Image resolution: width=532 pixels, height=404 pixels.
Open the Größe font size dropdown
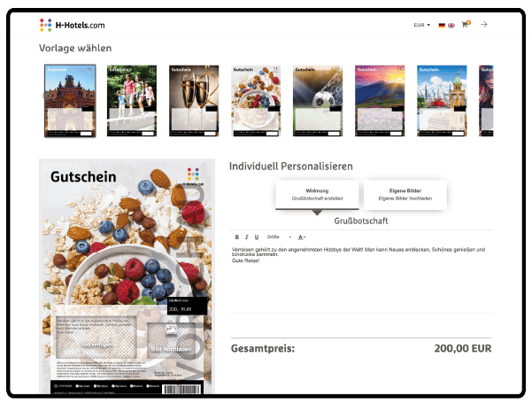(x=275, y=237)
